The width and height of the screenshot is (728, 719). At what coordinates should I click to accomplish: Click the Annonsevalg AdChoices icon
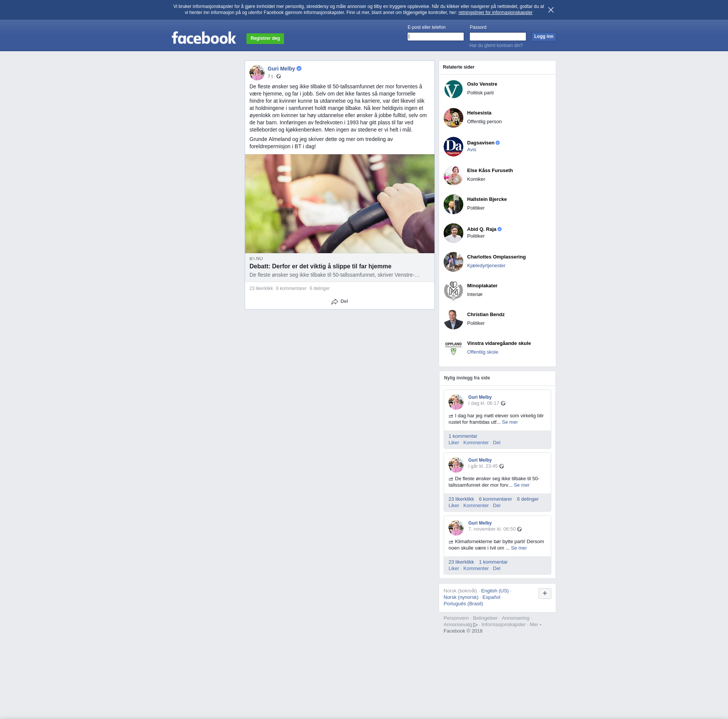(x=475, y=625)
